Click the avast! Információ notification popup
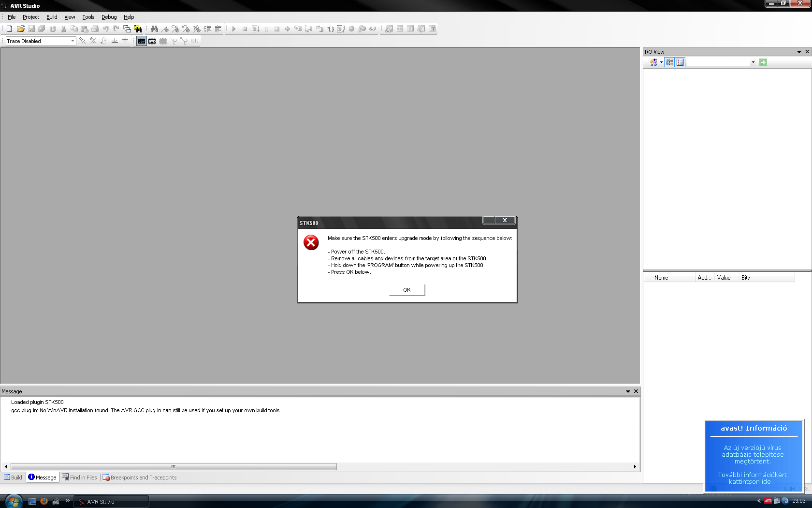The height and width of the screenshot is (508, 812). 754,456
